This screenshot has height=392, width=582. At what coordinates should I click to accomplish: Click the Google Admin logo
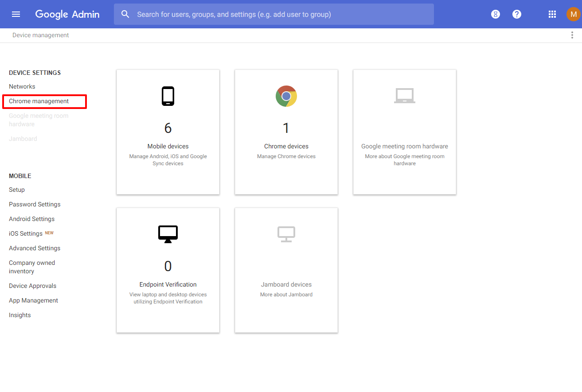click(67, 14)
